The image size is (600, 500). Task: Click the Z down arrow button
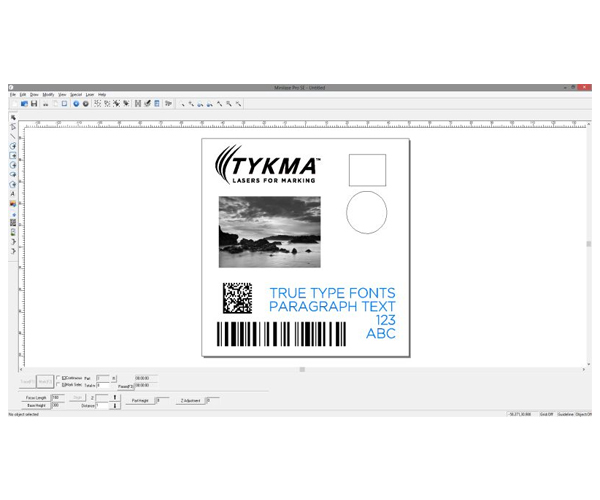(116, 406)
